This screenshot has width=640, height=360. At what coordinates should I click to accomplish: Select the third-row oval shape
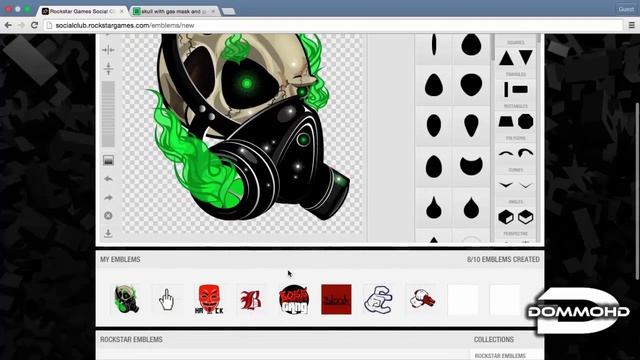434,125
